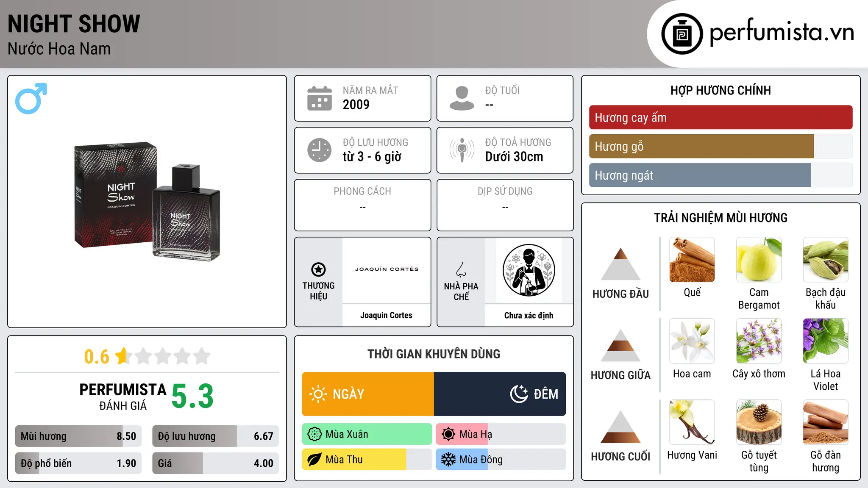Click the star badge icon above Thương hiệu
The width and height of the screenshot is (868, 488).
(x=318, y=269)
